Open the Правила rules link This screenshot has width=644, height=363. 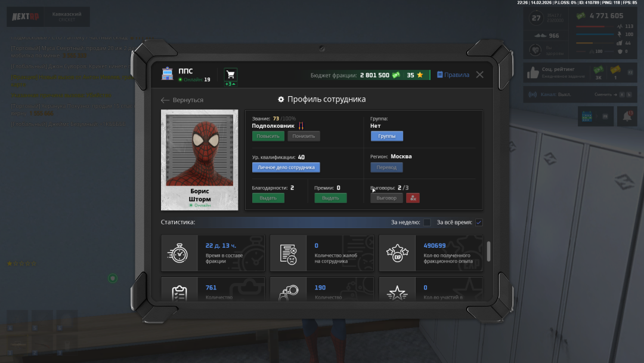[x=453, y=75]
